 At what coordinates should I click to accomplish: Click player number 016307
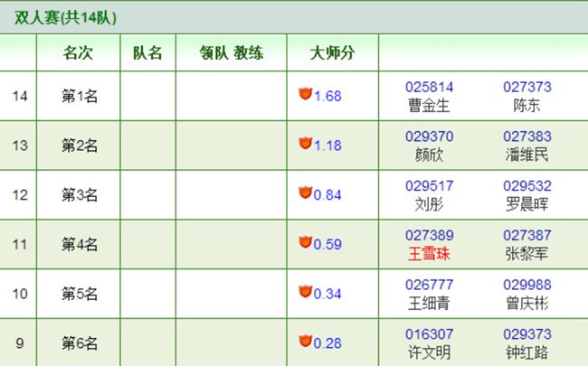click(x=430, y=334)
